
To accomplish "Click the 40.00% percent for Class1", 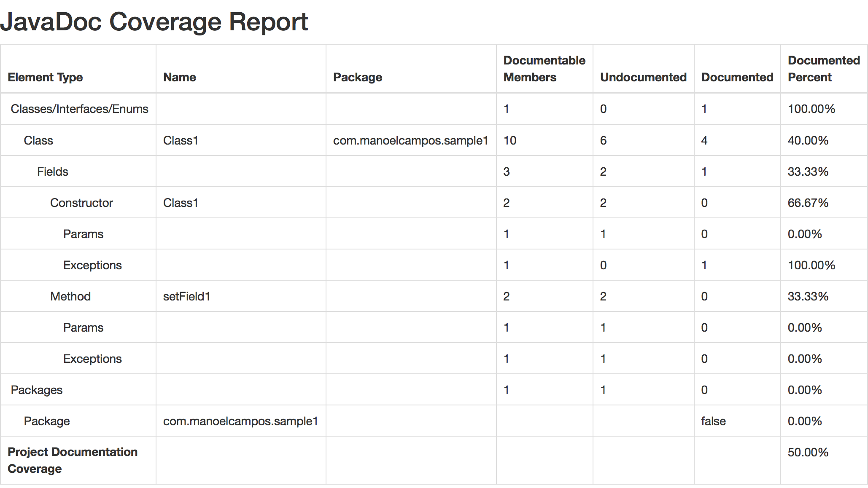I will click(x=808, y=141).
